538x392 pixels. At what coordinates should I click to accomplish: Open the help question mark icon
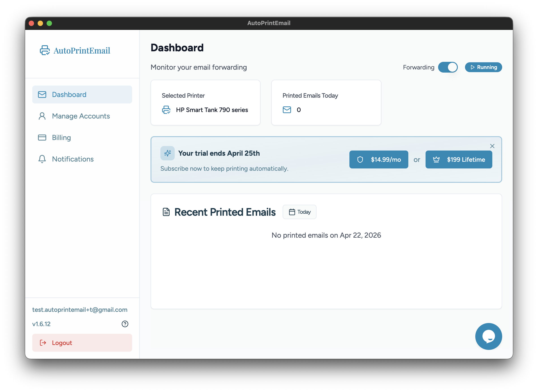(x=125, y=324)
